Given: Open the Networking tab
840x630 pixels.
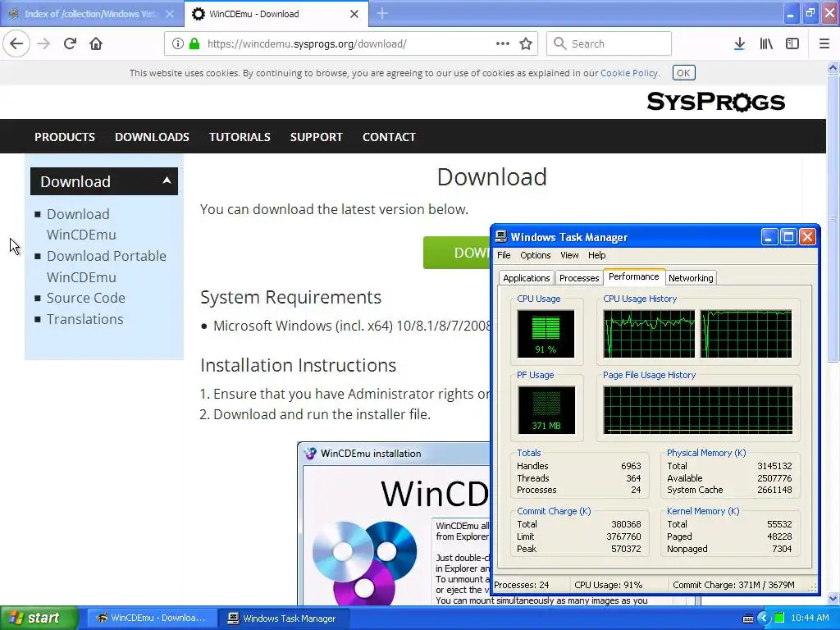Looking at the screenshot, I should tap(691, 278).
